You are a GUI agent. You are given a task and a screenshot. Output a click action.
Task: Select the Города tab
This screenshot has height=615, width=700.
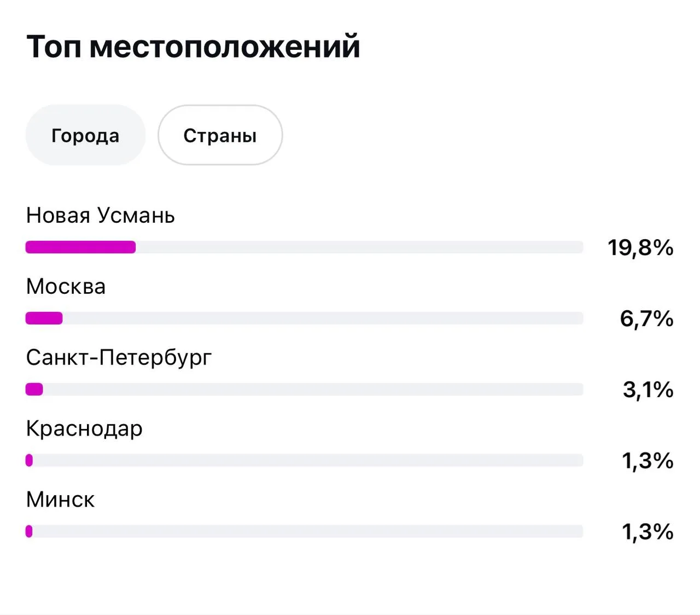click(85, 135)
